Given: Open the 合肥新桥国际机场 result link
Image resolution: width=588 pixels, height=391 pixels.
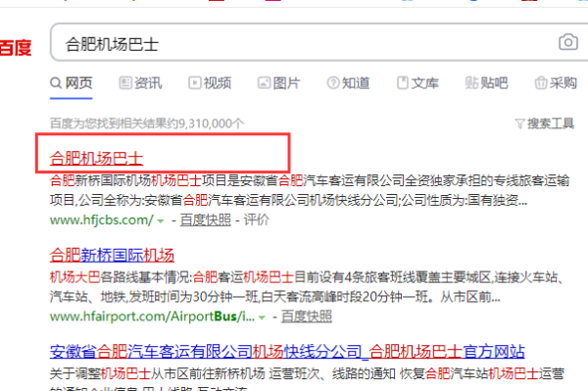Looking at the screenshot, I should [112, 256].
